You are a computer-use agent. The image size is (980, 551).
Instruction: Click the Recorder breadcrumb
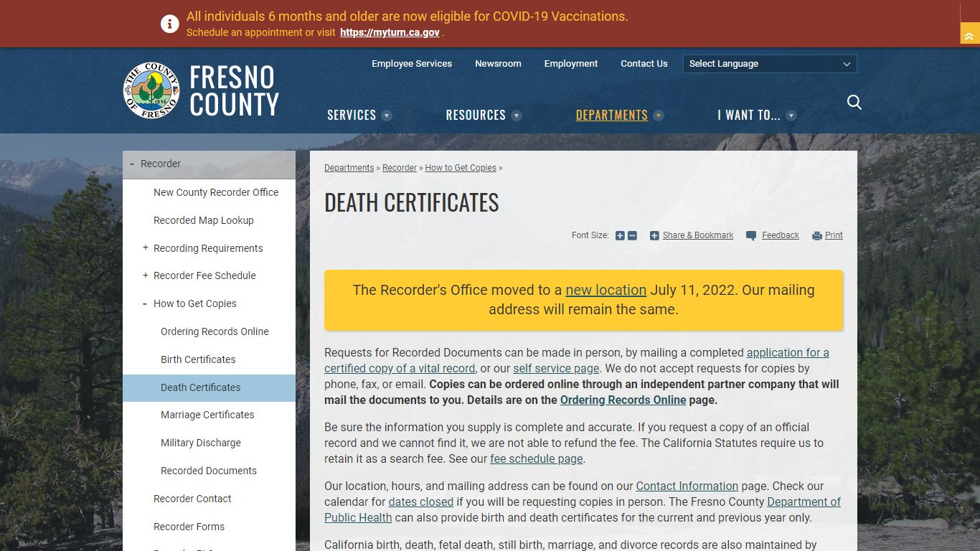(400, 168)
